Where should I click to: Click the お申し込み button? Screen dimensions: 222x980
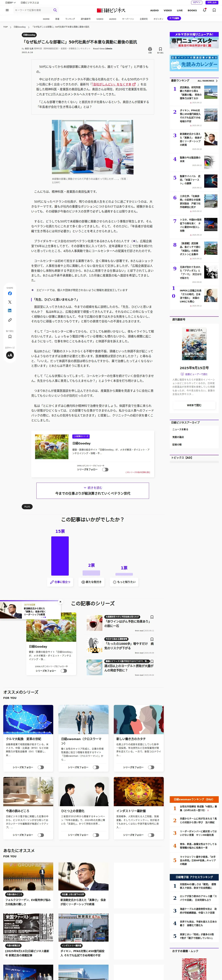point(212,2)
